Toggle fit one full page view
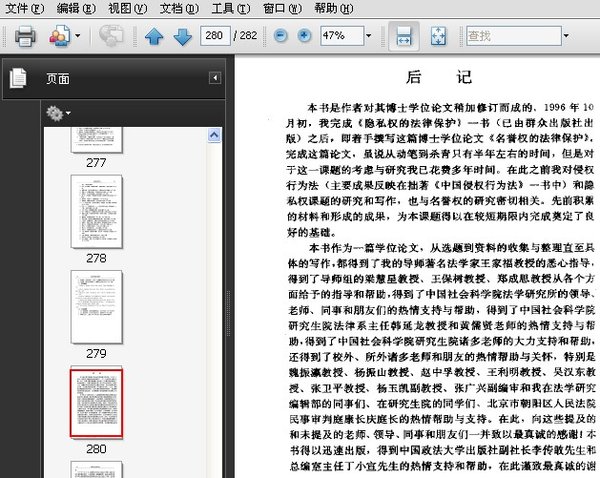The image size is (600, 478). point(438,37)
